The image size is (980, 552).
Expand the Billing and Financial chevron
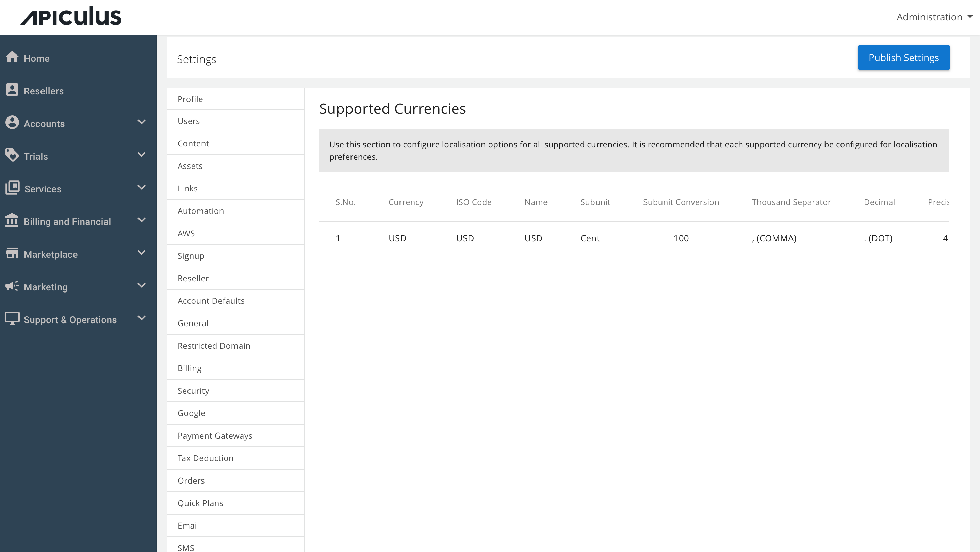point(142,220)
